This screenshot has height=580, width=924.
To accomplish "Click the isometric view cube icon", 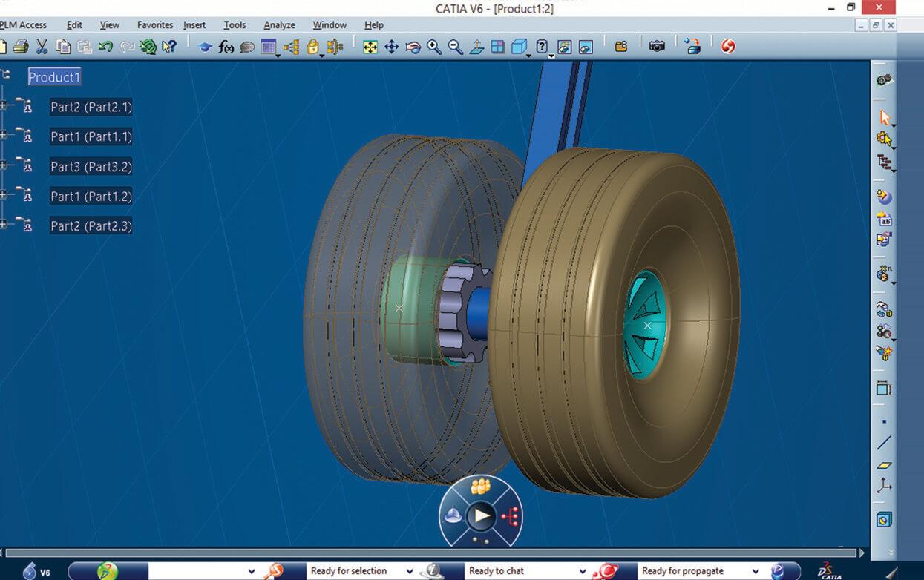I will [520, 47].
